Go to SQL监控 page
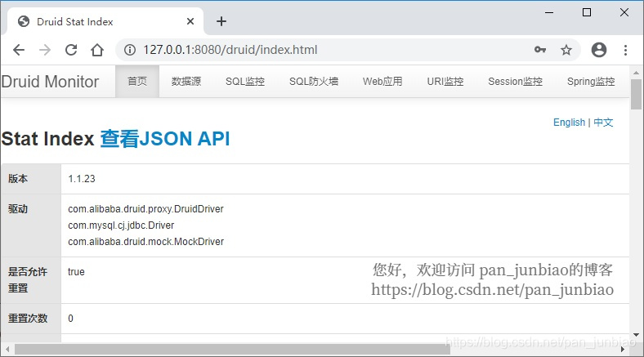Image resolution: width=644 pixels, height=357 pixels. (245, 81)
